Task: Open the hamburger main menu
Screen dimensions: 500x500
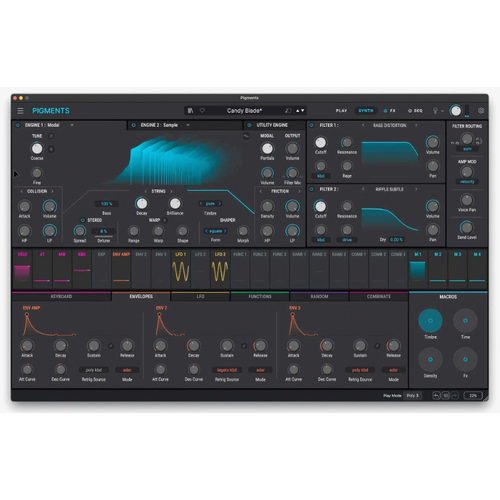Action: (20, 111)
